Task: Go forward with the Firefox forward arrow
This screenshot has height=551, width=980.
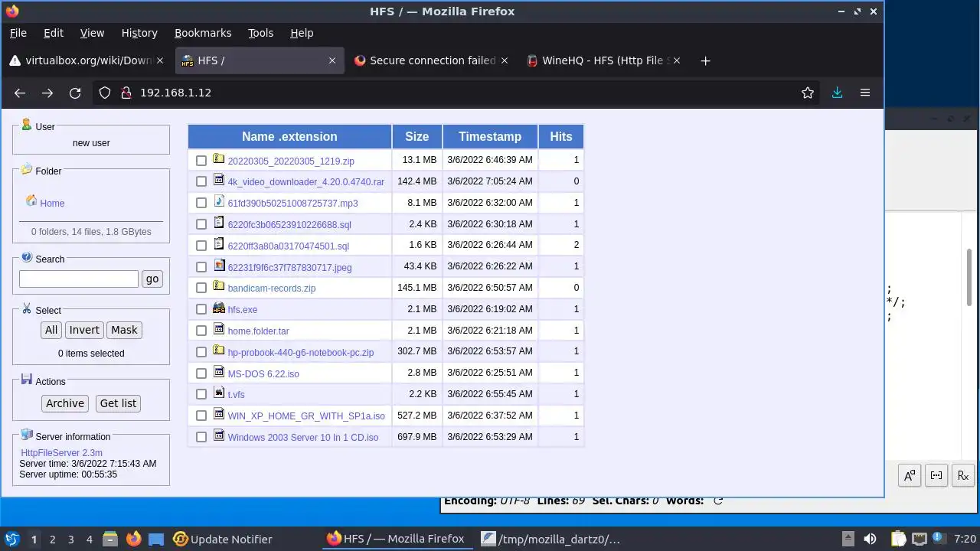Action: click(x=47, y=93)
